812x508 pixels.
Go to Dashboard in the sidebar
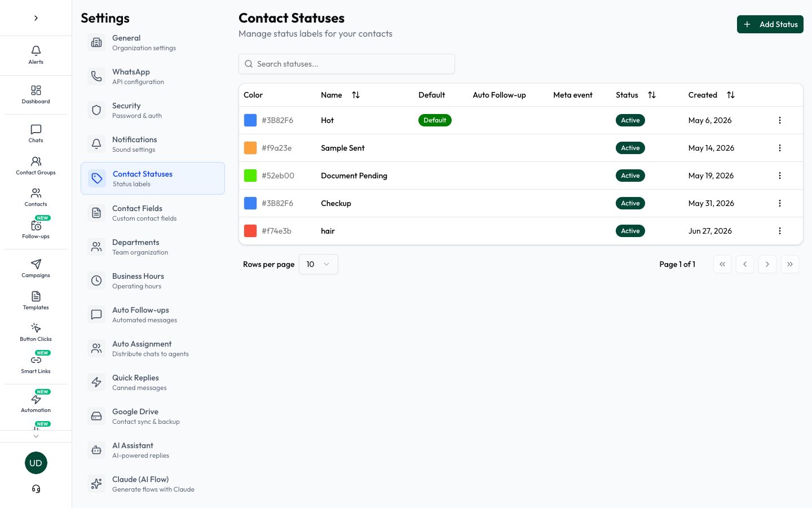[36, 94]
